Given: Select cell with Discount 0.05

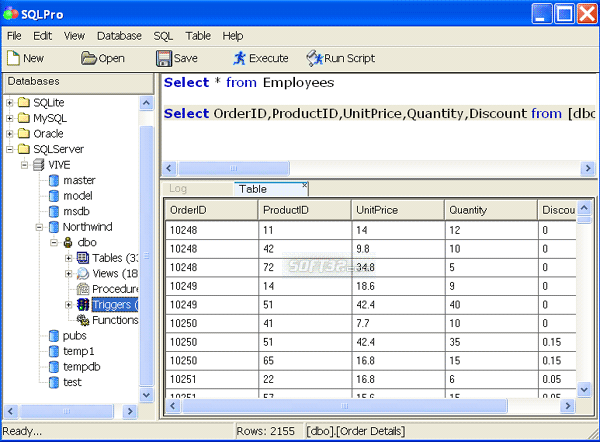Looking at the screenshot, I should pos(559,379).
